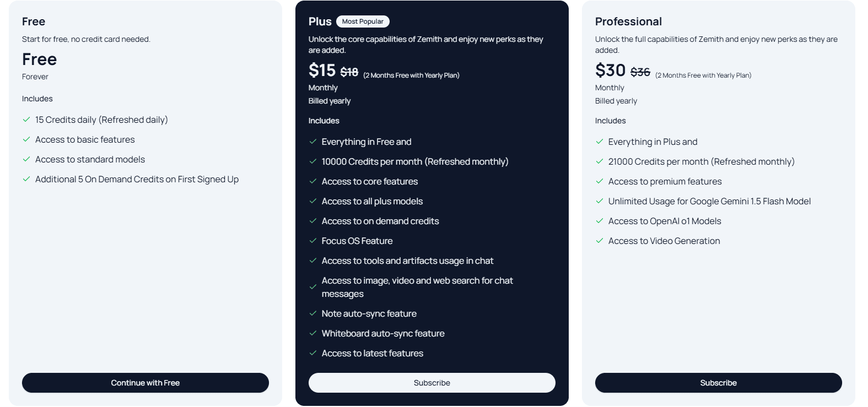Click checkmark beside Focus OS Feature
This screenshot has width=868, height=407.
[313, 241]
